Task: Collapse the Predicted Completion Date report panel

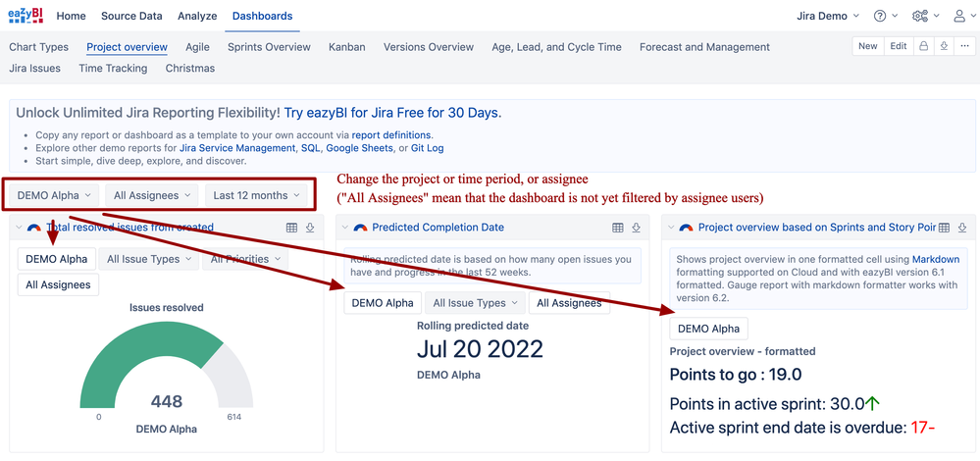Action: (x=345, y=228)
